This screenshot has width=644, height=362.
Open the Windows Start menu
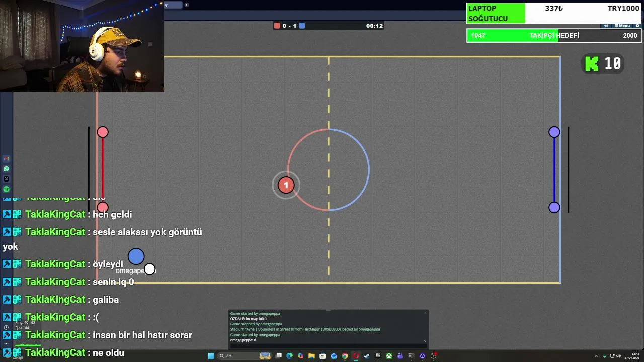coord(211,356)
